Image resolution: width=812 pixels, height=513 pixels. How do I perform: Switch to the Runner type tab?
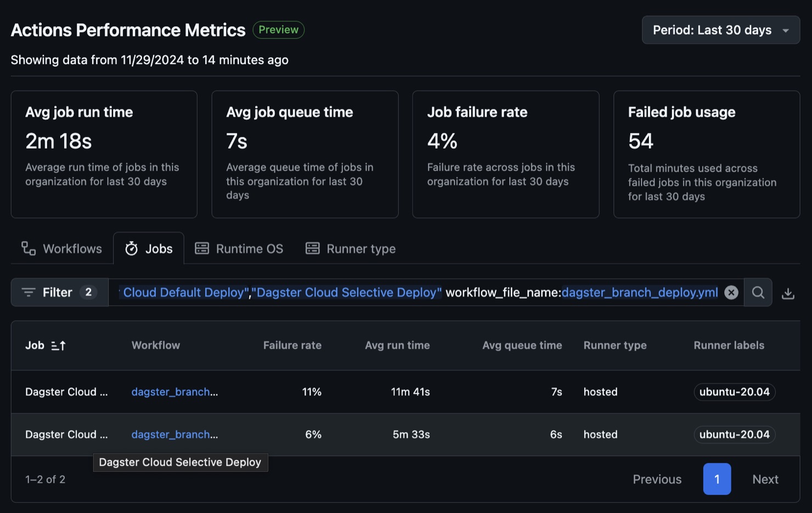pos(351,249)
